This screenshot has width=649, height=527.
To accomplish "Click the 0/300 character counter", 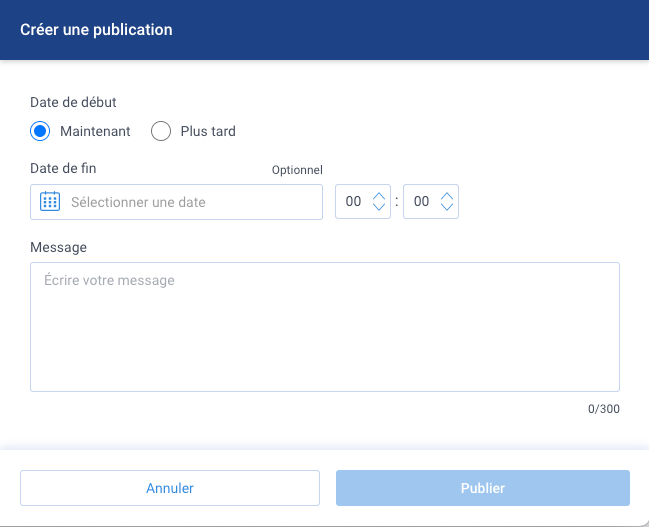I will tap(603, 409).
